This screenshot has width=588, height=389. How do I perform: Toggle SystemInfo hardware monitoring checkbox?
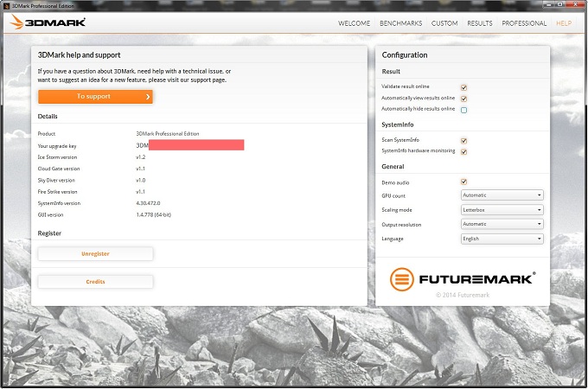coord(463,151)
